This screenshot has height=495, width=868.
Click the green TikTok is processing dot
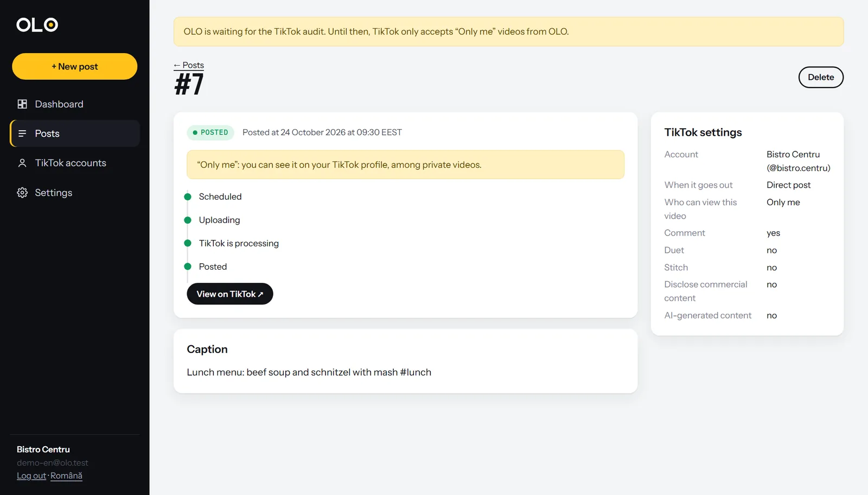point(188,243)
